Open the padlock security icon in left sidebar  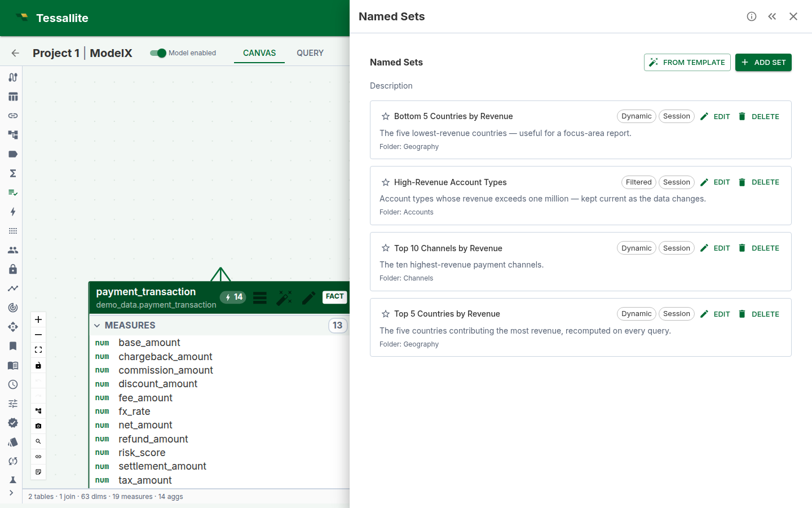point(13,269)
